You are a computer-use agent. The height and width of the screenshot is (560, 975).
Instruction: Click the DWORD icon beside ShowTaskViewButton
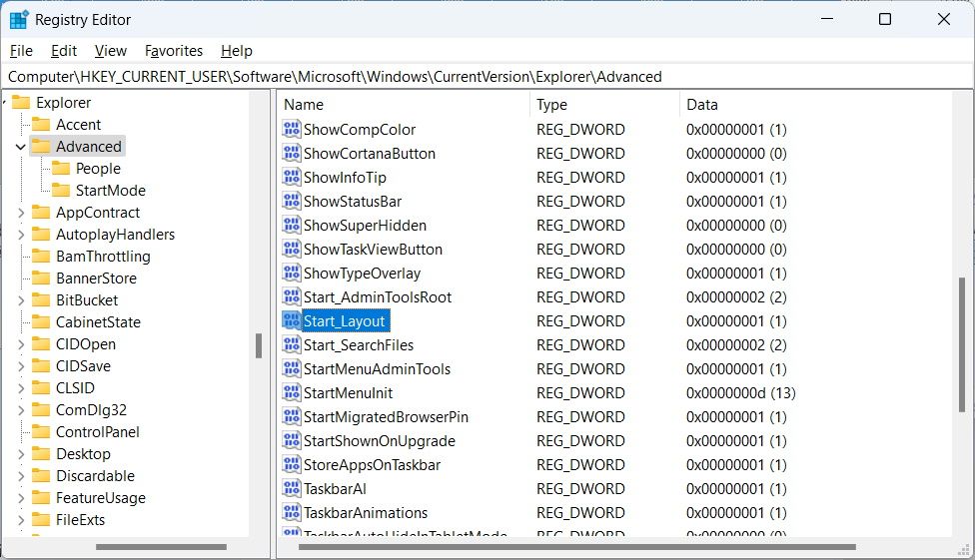(x=291, y=249)
